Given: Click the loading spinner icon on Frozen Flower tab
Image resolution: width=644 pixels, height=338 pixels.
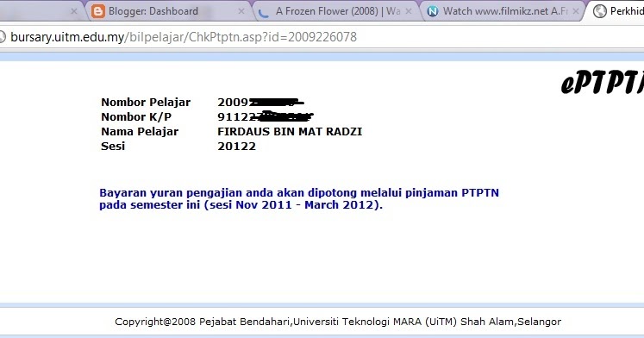Looking at the screenshot, I should pyautogui.click(x=264, y=12).
